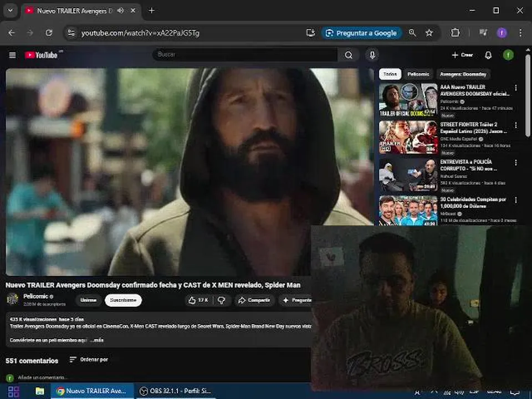The width and height of the screenshot is (532, 399).
Task: Open the Ordenar por sort menu
Action: coord(89,360)
